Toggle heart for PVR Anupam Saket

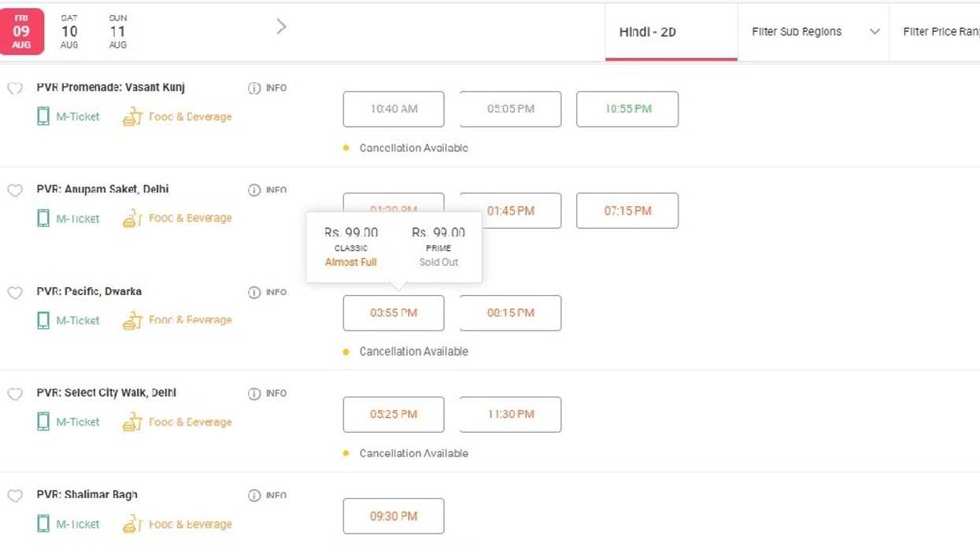[x=15, y=190]
